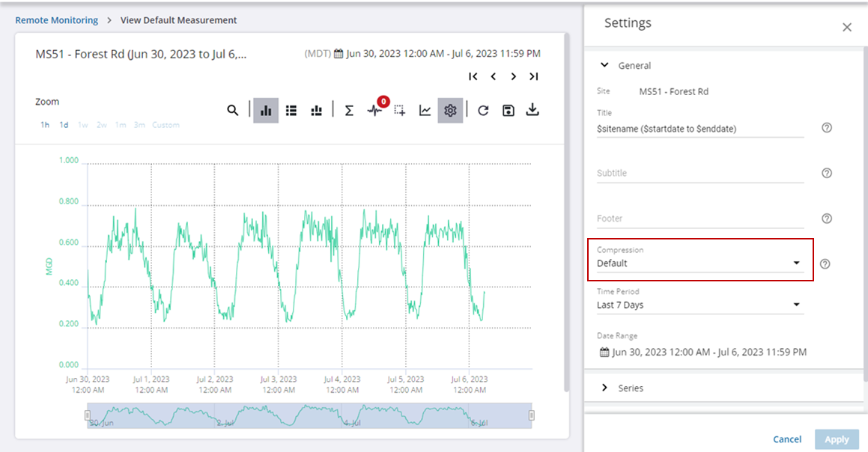Click the Cancel button
868x452 pixels.
coord(787,439)
